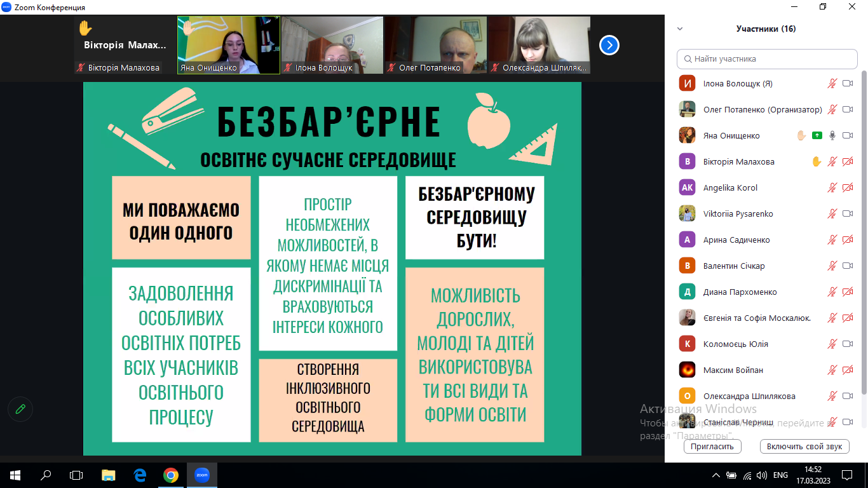Open the notification center in system tray
Image resolution: width=868 pixels, height=488 pixels.
(846, 475)
